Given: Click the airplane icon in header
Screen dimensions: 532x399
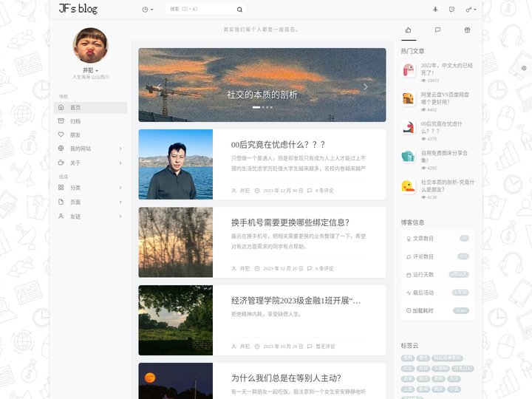Looking at the screenshot, I should click(435, 10).
